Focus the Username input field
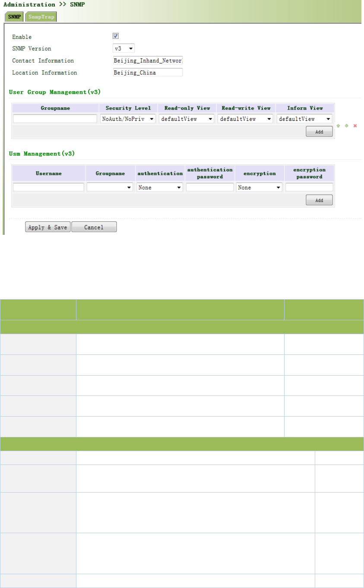The image size is (364, 588). 48,187
